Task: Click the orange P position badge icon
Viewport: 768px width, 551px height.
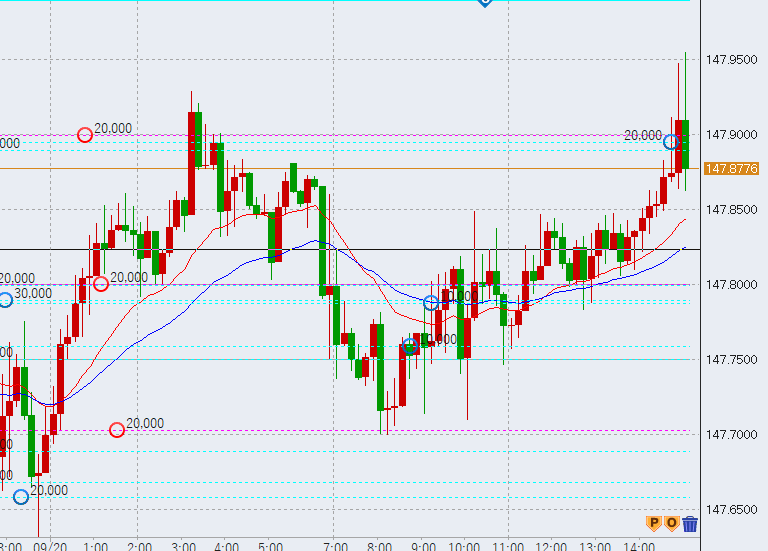Action: (654, 522)
